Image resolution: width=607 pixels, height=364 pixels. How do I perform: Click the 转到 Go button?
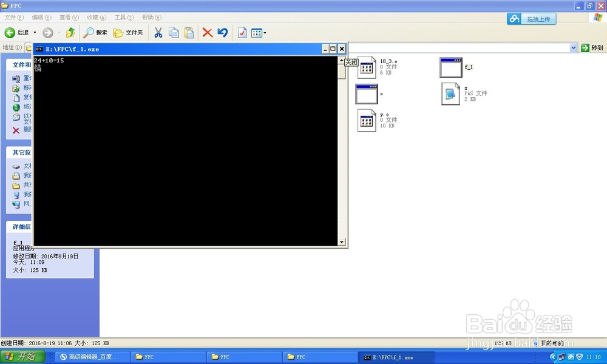coord(592,47)
